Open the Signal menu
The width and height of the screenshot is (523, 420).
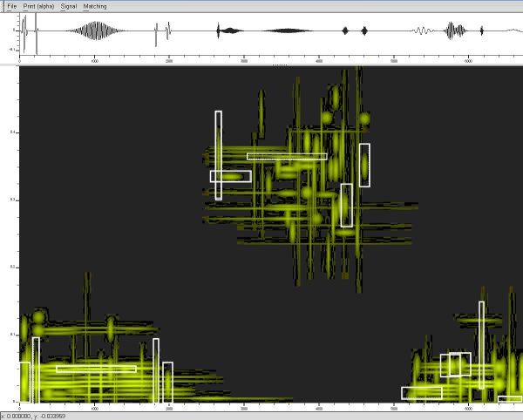pos(69,6)
